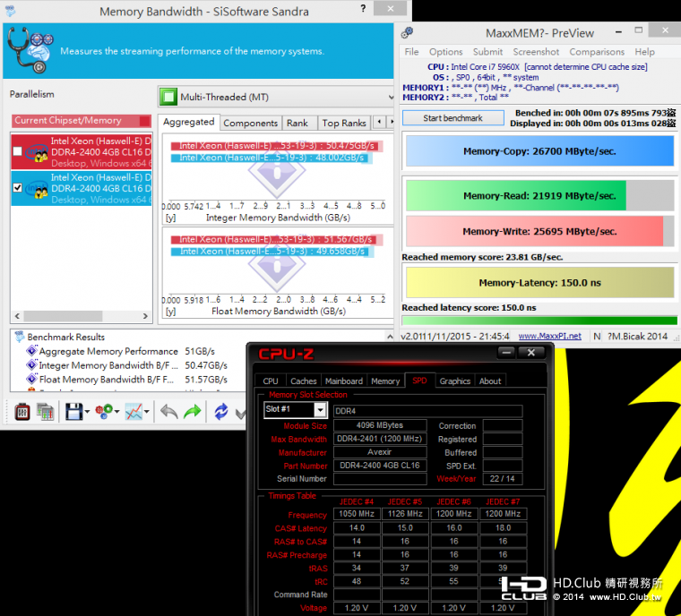This screenshot has width=681, height=616.
Task: Click the Current Chipset/Memory red color swatch
Action: [x=144, y=121]
